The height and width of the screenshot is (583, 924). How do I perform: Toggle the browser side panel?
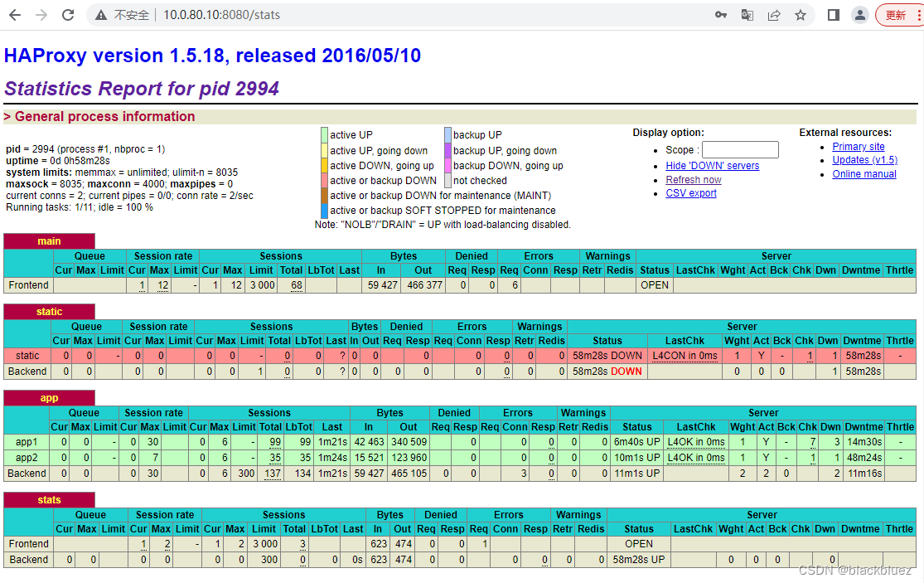(x=833, y=15)
